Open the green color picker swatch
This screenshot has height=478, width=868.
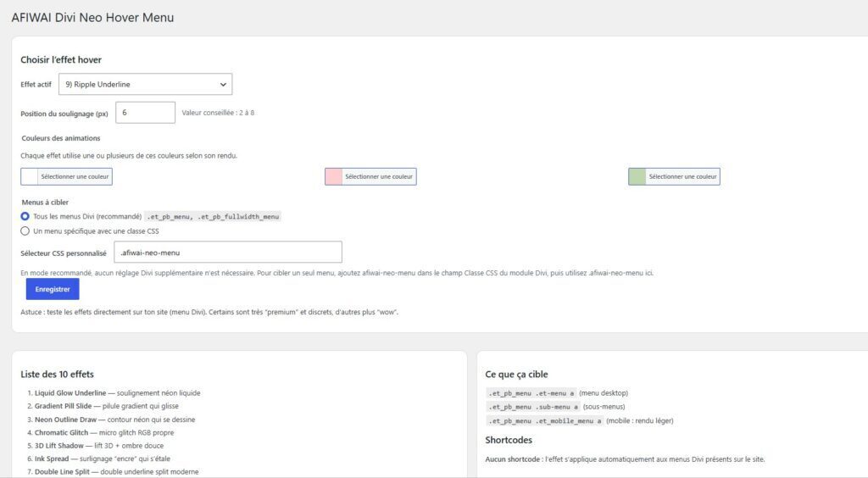(x=637, y=176)
